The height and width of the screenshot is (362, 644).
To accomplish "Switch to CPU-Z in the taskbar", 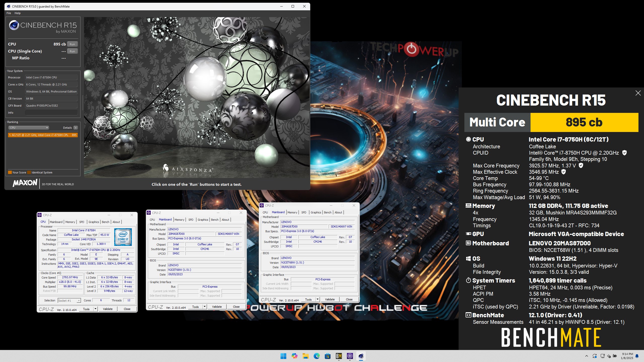I will coord(350,356).
